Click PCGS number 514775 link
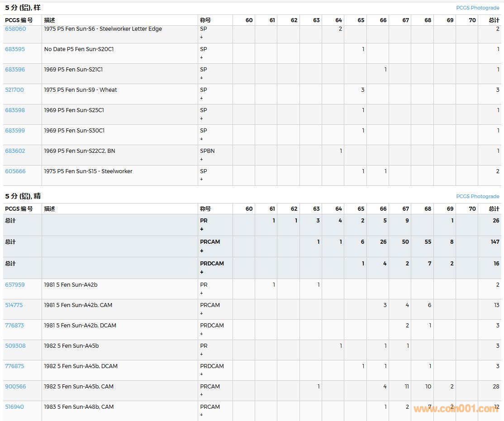 tap(14, 305)
